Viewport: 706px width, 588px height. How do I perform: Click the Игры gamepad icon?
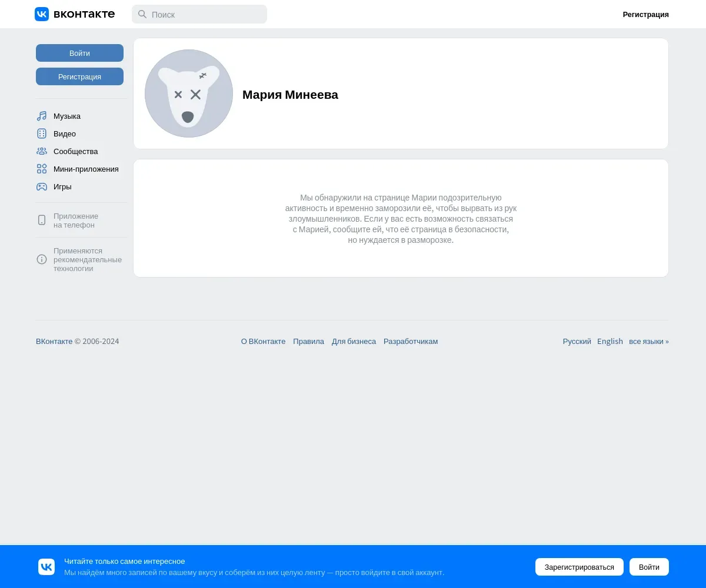42,186
